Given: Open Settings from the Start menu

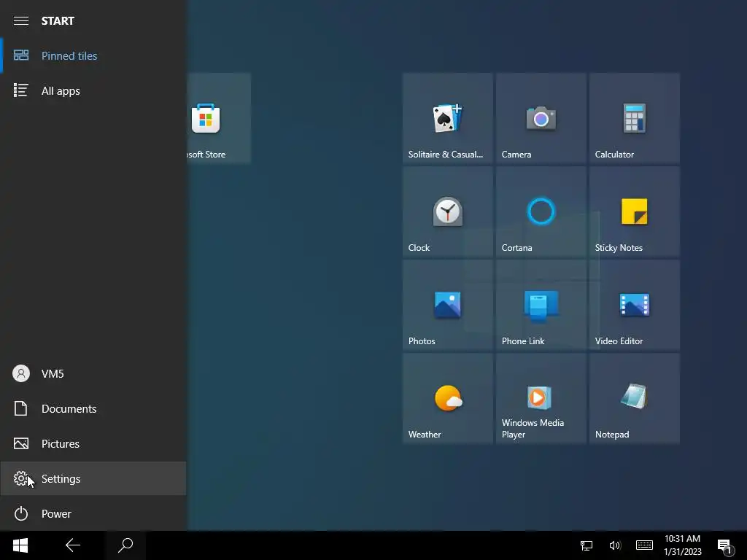Looking at the screenshot, I should pyautogui.click(x=93, y=478).
